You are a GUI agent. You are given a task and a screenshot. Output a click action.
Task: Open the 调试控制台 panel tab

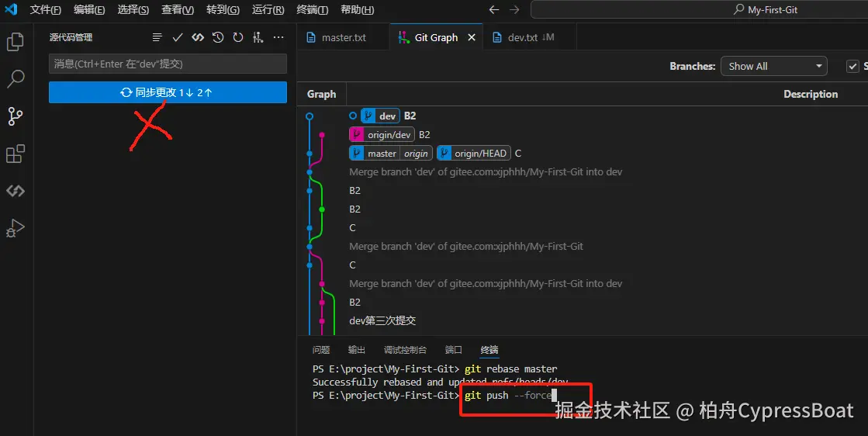tap(405, 350)
